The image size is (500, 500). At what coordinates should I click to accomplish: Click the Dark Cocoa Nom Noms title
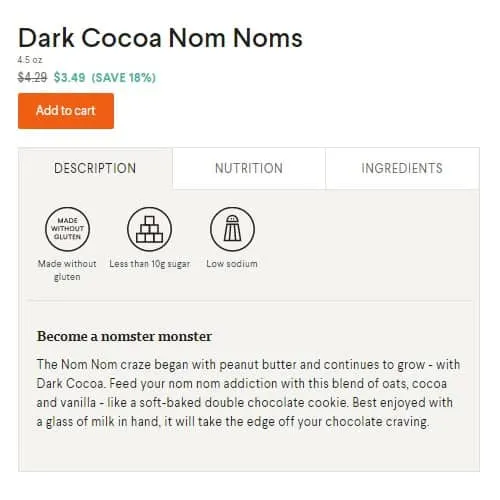point(160,38)
